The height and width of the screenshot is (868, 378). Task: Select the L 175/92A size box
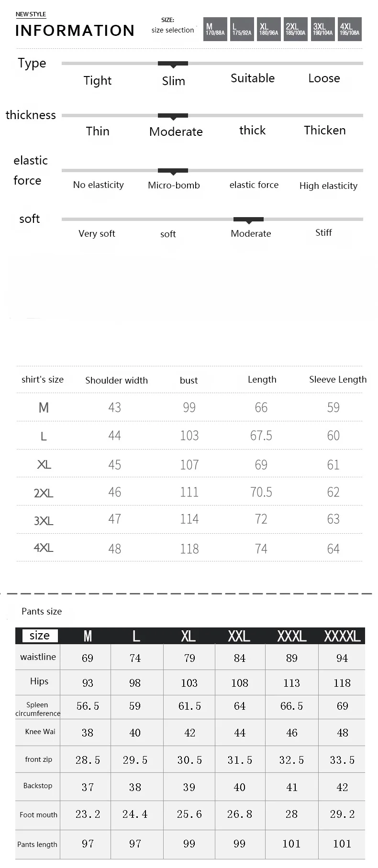coord(242,29)
